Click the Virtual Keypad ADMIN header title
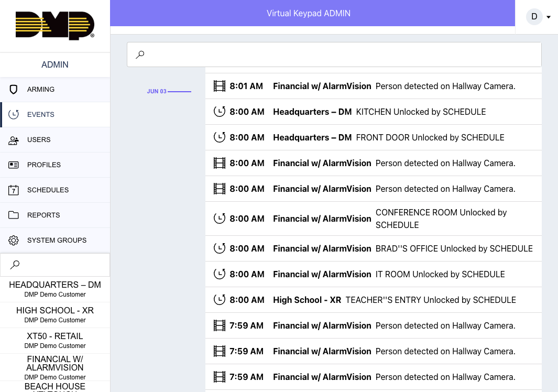The image size is (558, 392). click(x=309, y=13)
